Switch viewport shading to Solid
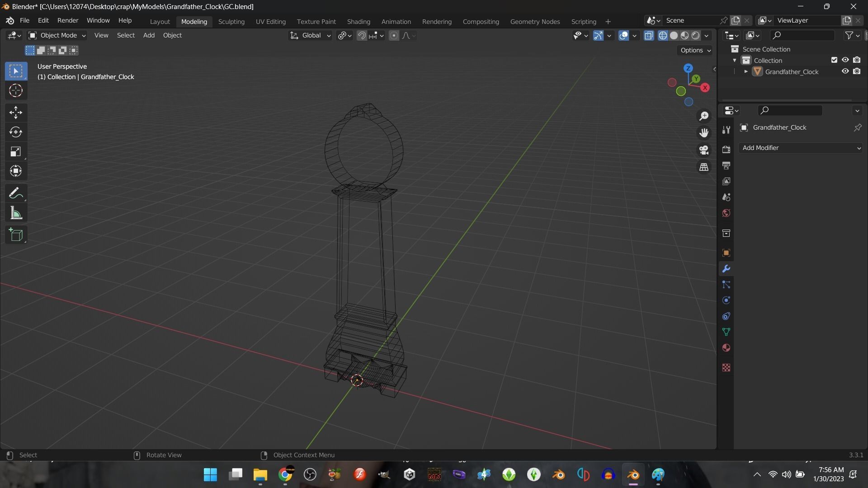 674,35
